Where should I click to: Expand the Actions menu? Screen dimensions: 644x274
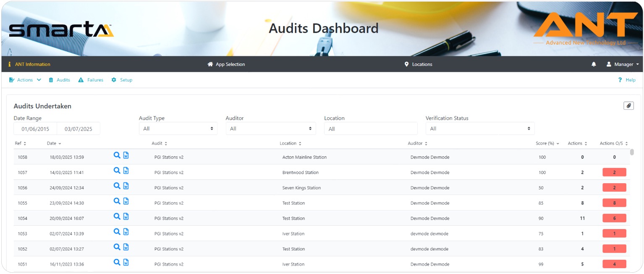(x=25, y=80)
